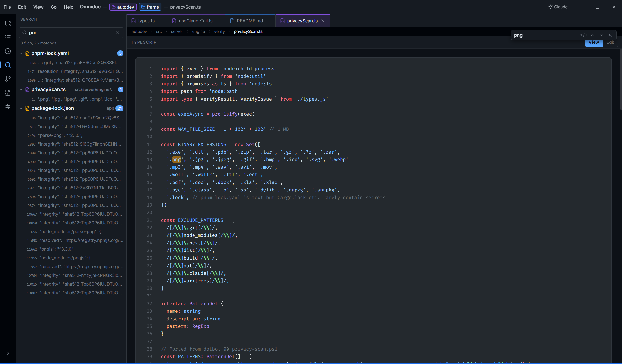Open the "node_modules/parse-png" result row

71,232
